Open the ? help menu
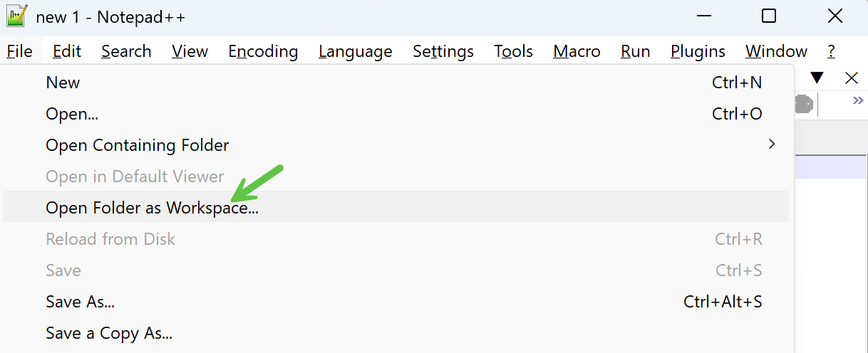This screenshot has width=868, height=353. coord(831,51)
